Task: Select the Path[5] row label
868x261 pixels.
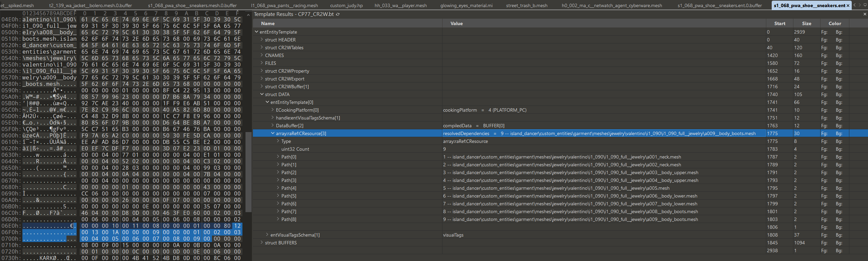Action: tap(289, 196)
